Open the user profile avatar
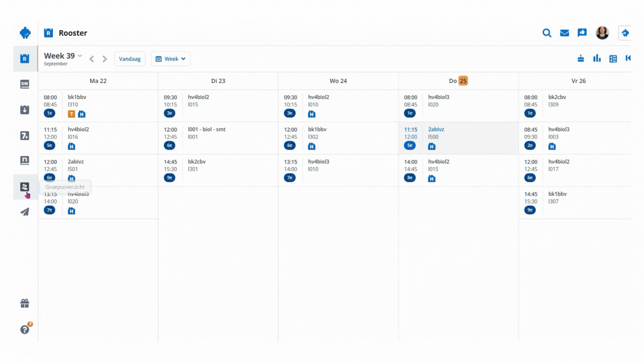Screen dimensions: 644x362 (602, 33)
